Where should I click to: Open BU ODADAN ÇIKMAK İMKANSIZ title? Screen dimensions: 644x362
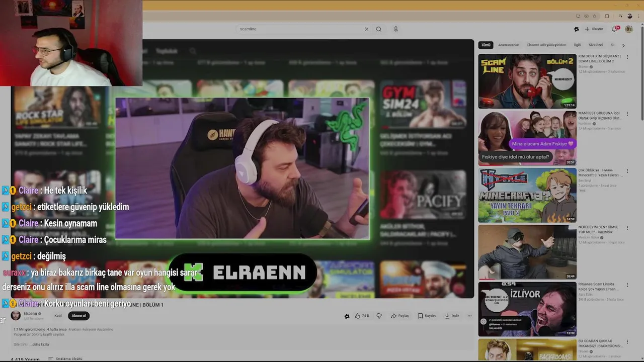(600, 343)
